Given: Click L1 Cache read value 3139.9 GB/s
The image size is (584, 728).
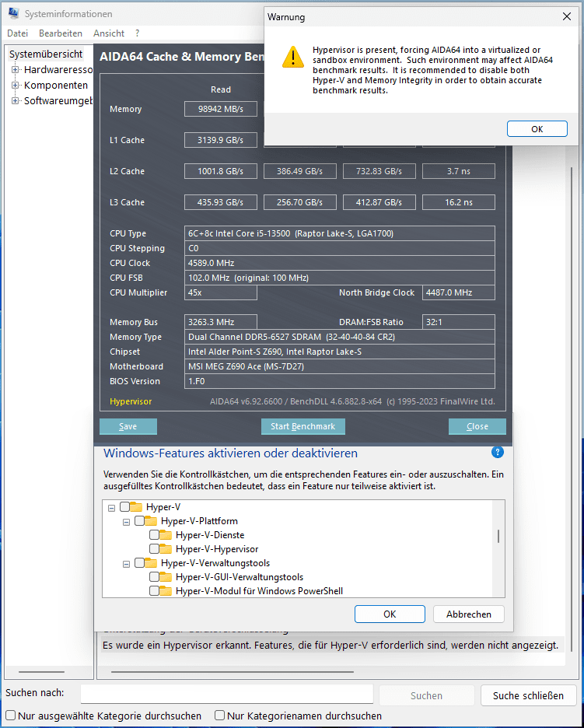Looking at the screenshot, I should (221, 140).
